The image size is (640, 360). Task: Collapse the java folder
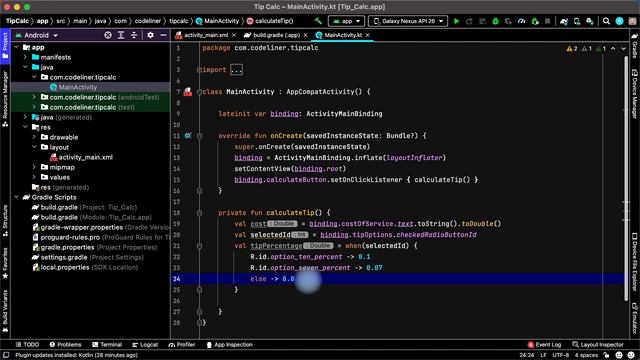tap(25, 67)
